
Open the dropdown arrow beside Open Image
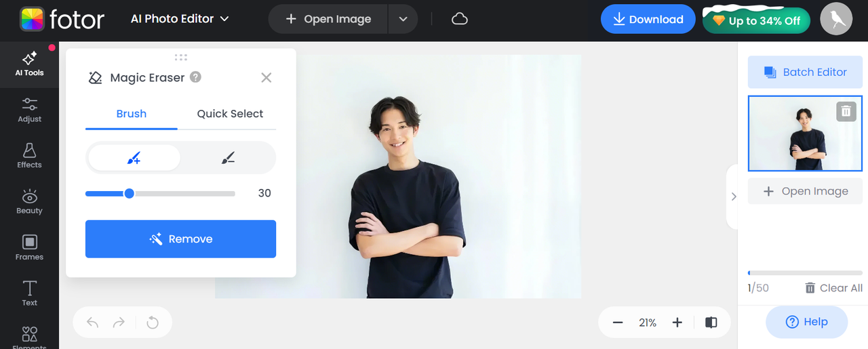click(x=403, y=19)
